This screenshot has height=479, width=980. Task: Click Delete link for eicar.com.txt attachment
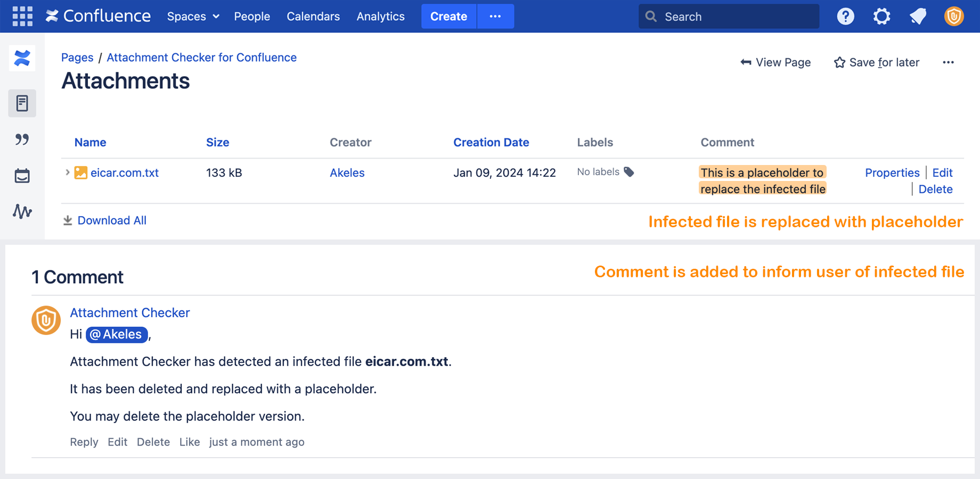pyautogui.click(x=935, y=189)
